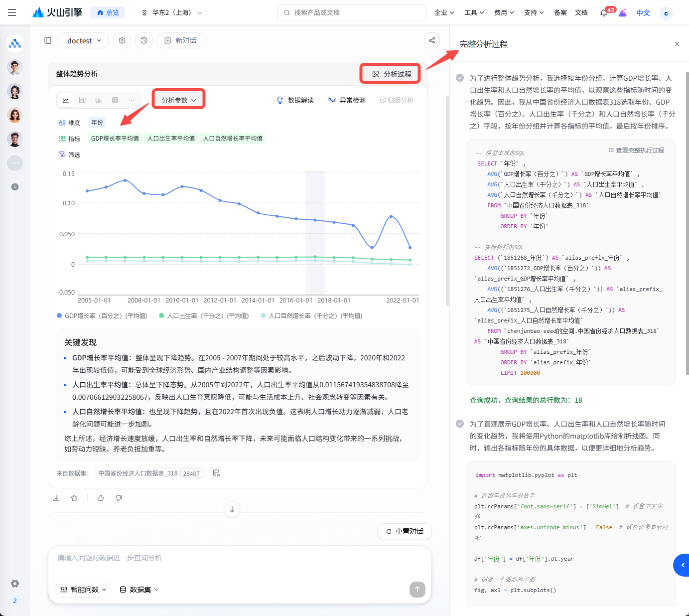The image size is (689, 616).
Task: Click 重置对话 to reset conversation
Action: [405, 531]
